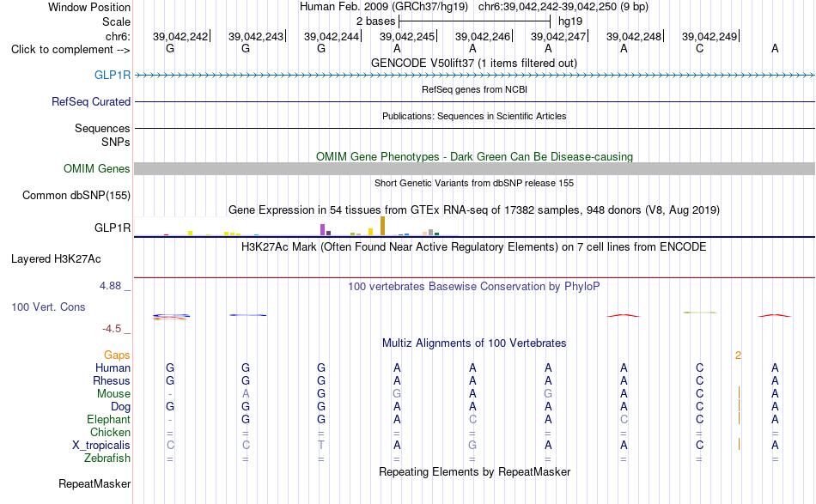816x504 pixels.
Task: Select the OMIM Genes track label
Action: tap(97, 168)
